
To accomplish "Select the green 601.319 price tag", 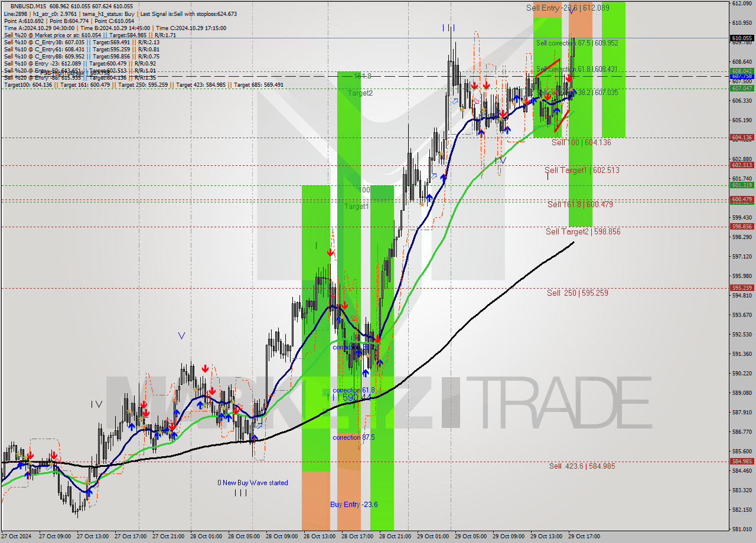I will tap(742, 185).
